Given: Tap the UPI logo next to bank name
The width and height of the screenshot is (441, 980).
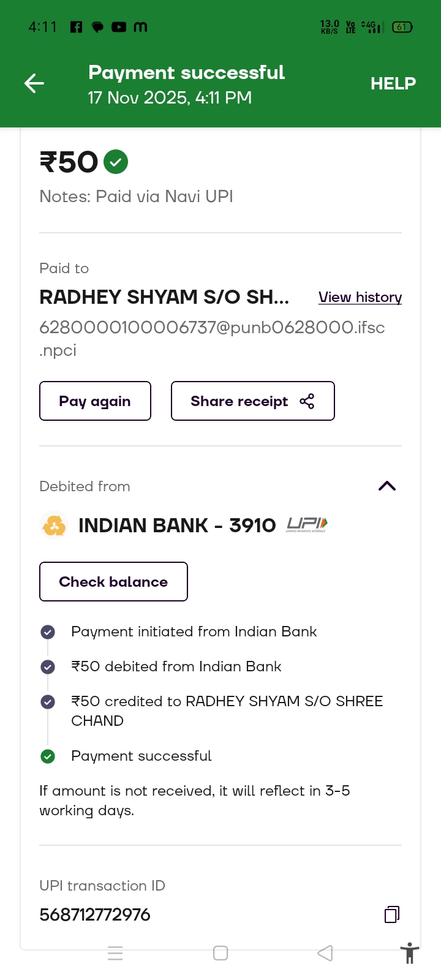Looking at the screenshot, I should tap(307, 524).
